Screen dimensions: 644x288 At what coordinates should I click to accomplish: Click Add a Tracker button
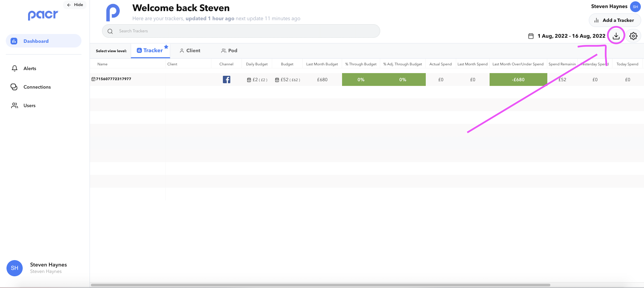click(x=615, y=20)
